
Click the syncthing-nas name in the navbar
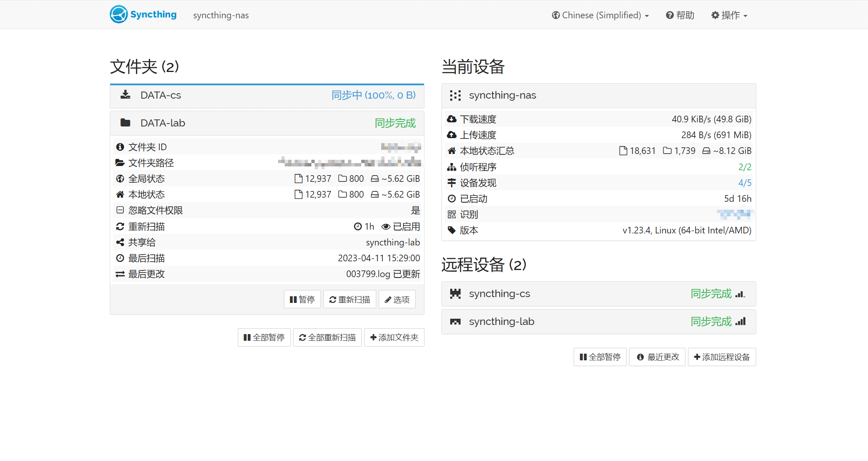tap(221, 15)
